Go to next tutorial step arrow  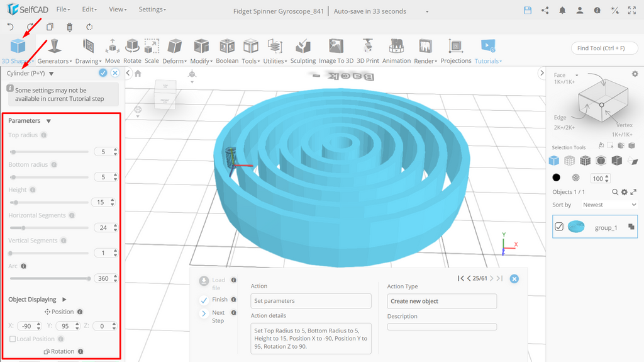tap(492, 278)
